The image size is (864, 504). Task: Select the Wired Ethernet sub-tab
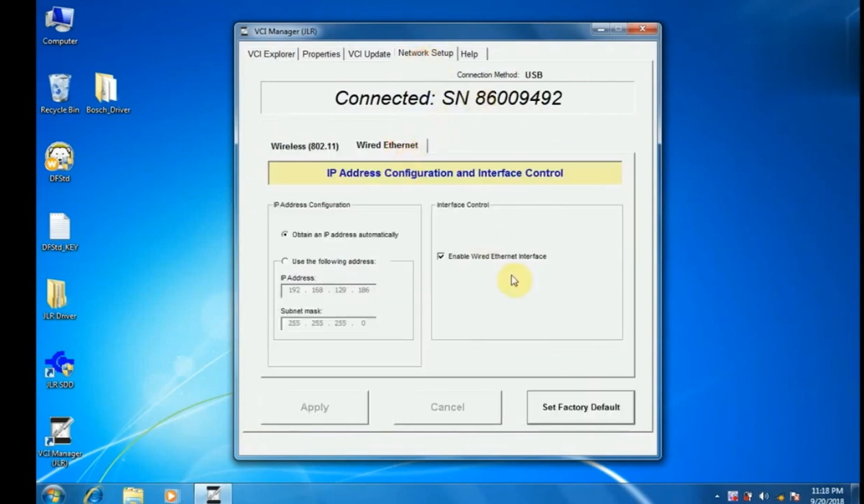[x=387, y=144]
